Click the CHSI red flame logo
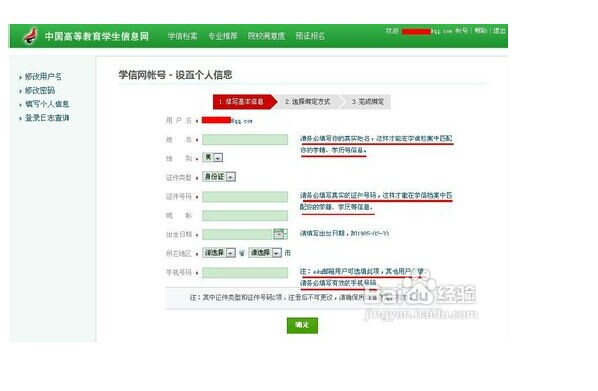The image size is (598, 391). [x=31, y=36]
